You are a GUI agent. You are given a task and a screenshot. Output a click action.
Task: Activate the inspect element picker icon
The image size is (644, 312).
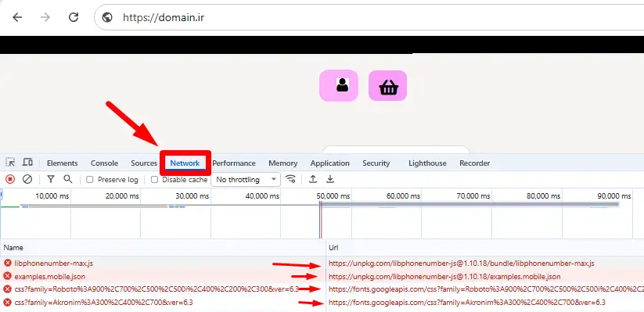(10, 162)
